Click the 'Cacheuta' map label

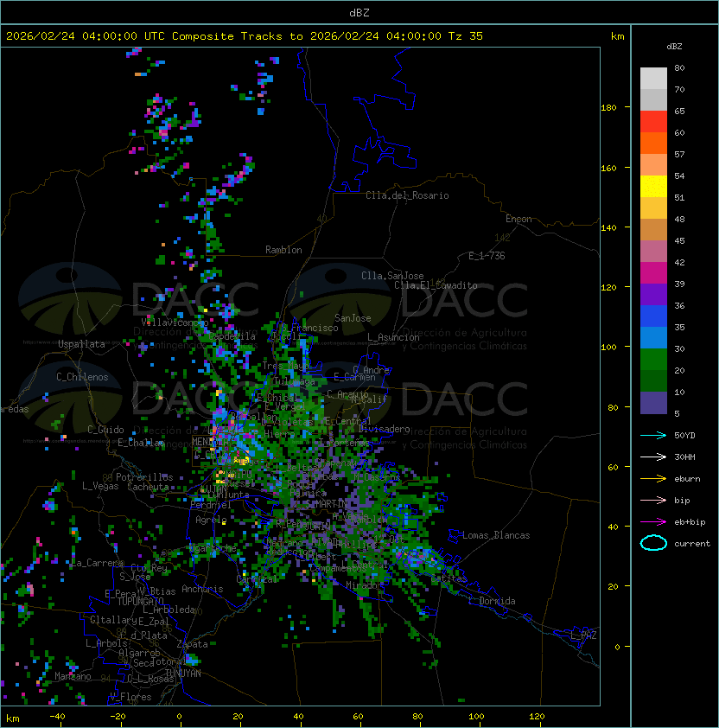pyautogui.click(x=148, y=487)
